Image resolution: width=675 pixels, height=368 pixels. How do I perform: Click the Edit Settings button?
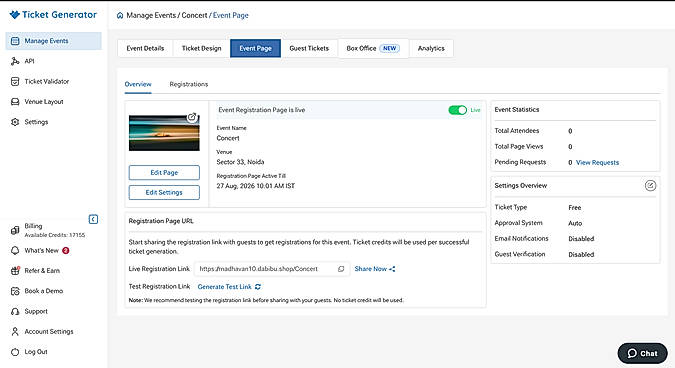click(164, 192)
